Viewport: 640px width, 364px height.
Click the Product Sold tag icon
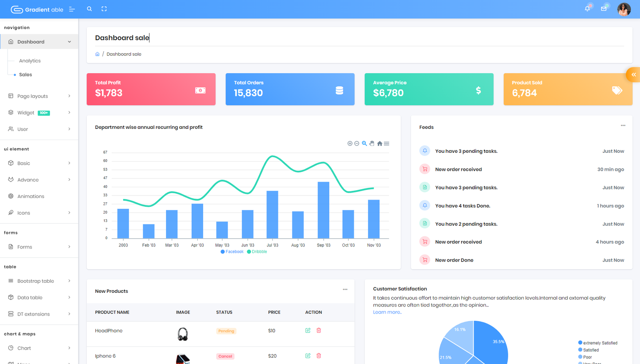pyautogui.click(x=617, y=90)
